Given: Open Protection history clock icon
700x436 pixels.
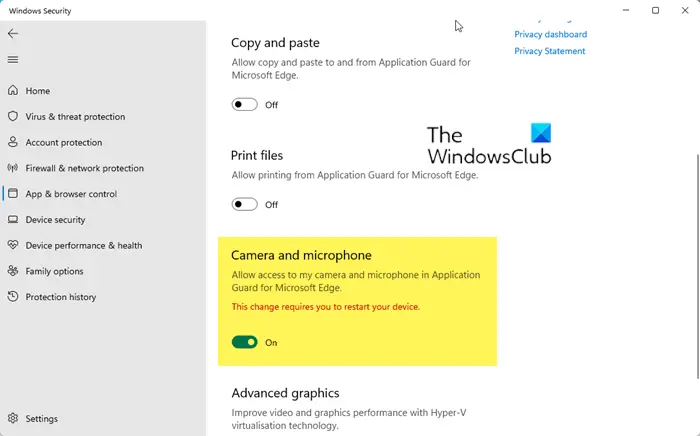Looking at the screenshot, I should click(13, 297).
